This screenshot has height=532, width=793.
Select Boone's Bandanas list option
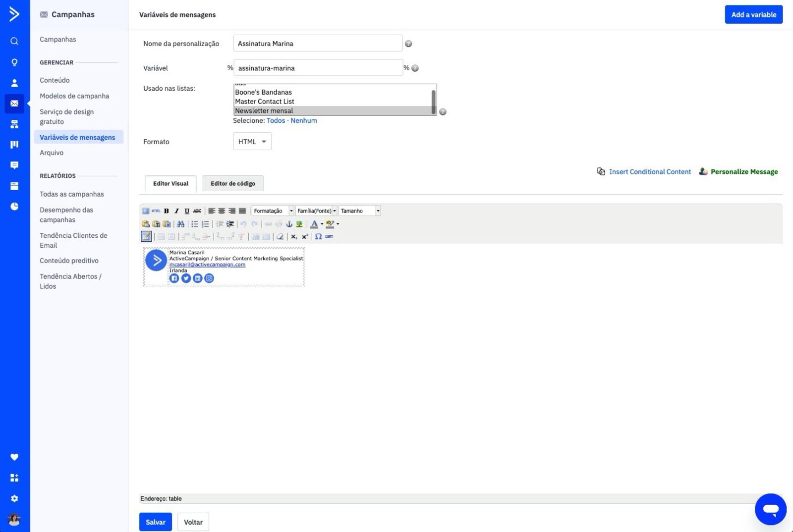[x=263, y=92]
